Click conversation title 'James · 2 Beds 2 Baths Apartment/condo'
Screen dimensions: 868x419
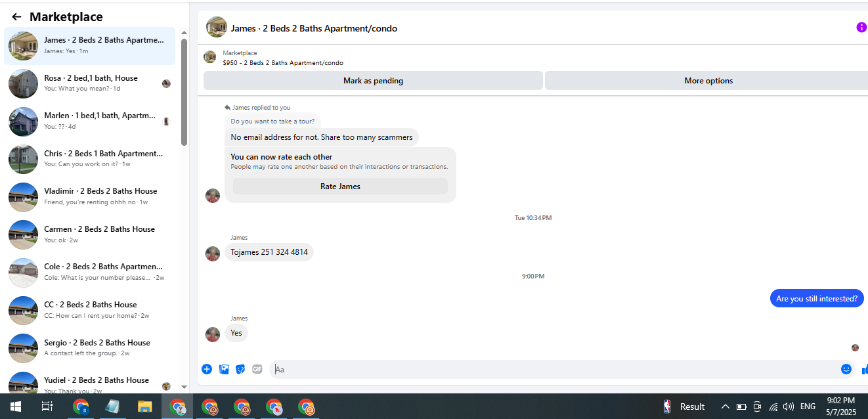(314, 28)
